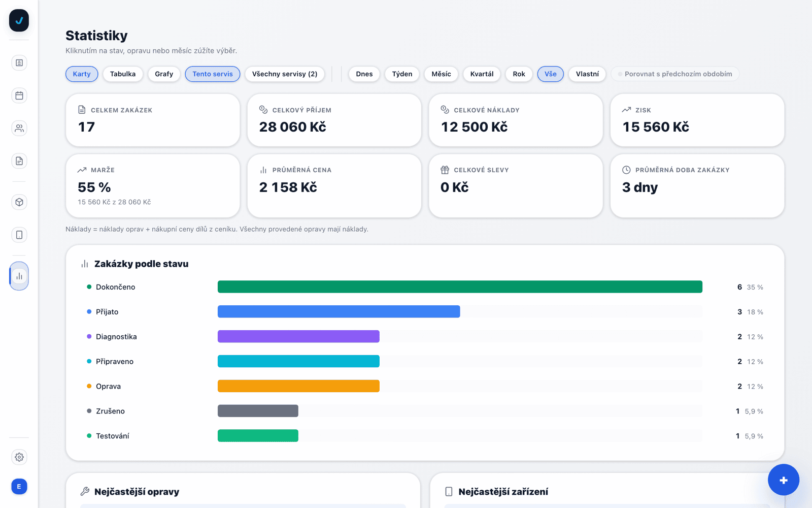The height and width of the screenshot is (508, 812).
Task: Open the document file icon in the sidebar
Action: (19, 161)
